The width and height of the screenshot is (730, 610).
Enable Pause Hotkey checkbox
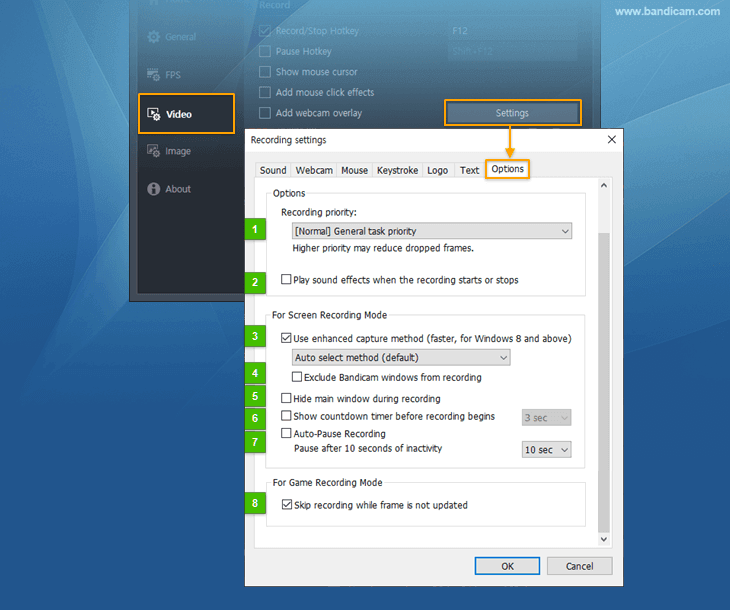click(265, 51)
